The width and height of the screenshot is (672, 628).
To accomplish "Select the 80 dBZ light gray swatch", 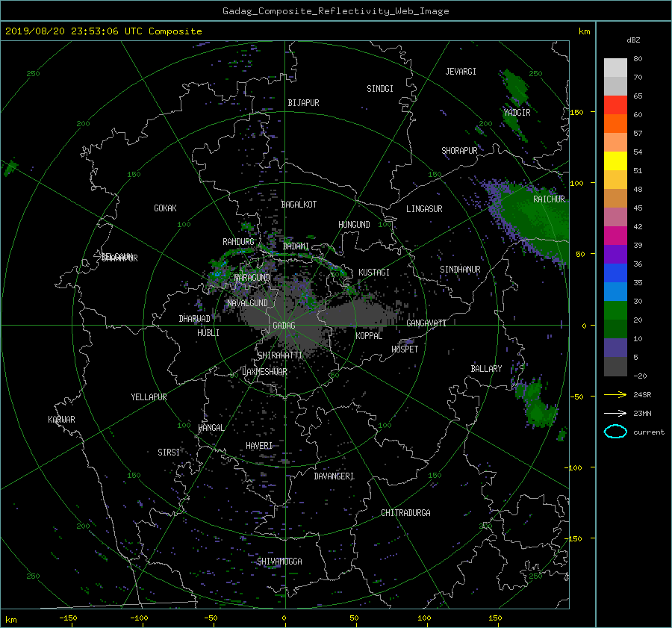I will (x=615, y=68).
